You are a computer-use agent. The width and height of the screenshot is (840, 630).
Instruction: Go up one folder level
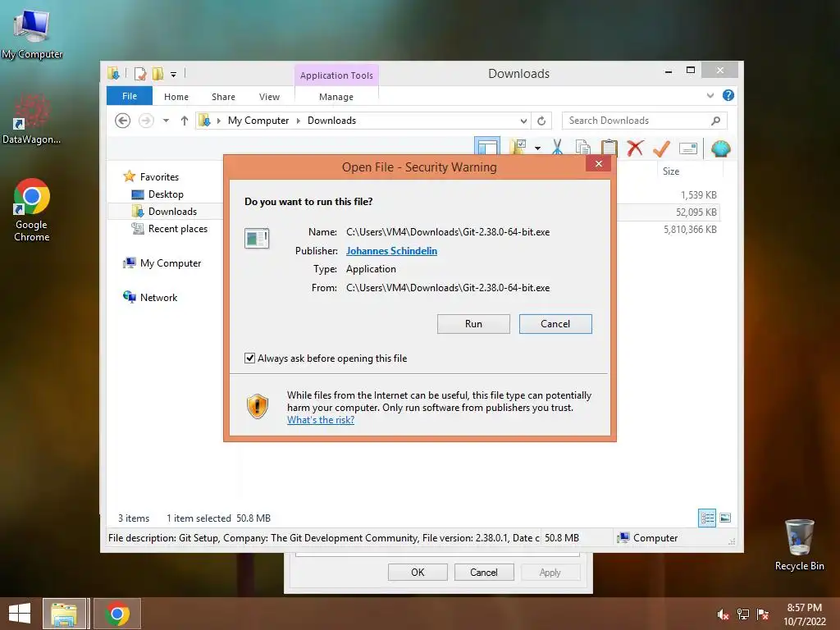click(185, 121)
